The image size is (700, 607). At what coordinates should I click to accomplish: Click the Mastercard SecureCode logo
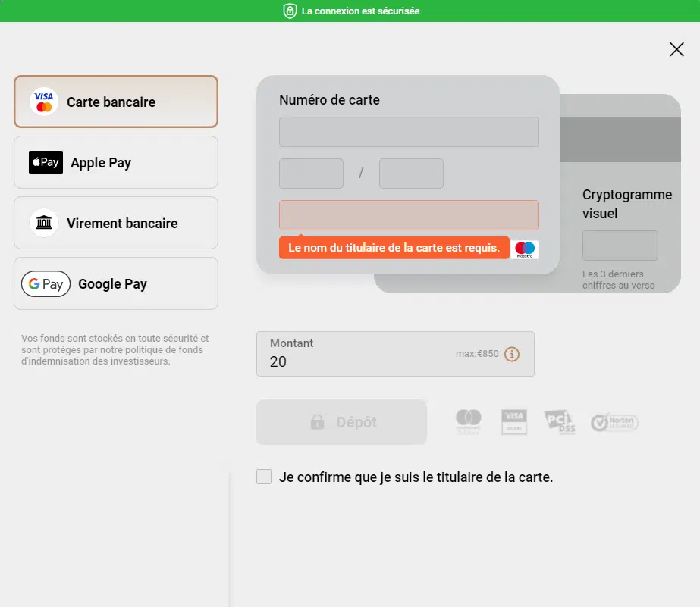468,422
